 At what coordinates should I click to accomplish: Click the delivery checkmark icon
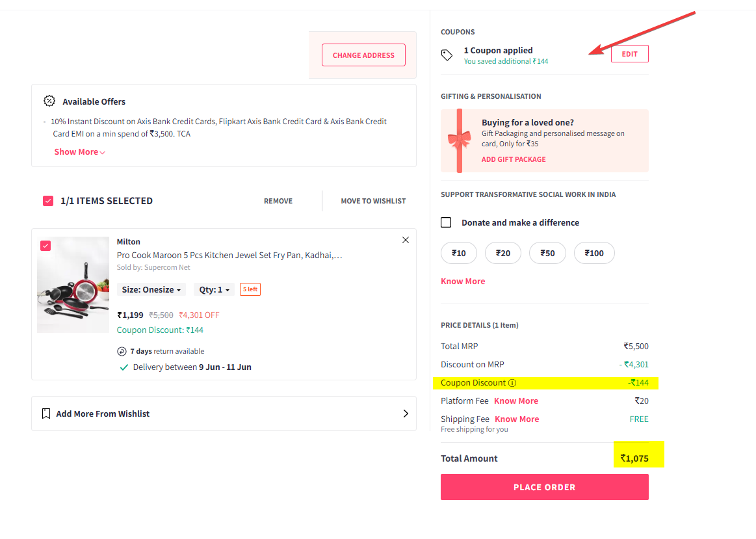(124, 367)
